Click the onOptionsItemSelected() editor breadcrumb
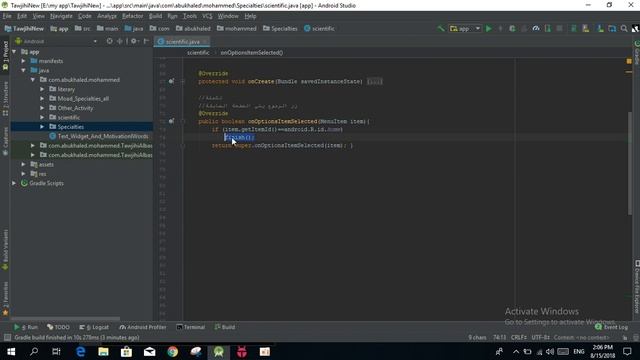Image resolution: width=640 pixels, height=360 pixels. (251, 53)
